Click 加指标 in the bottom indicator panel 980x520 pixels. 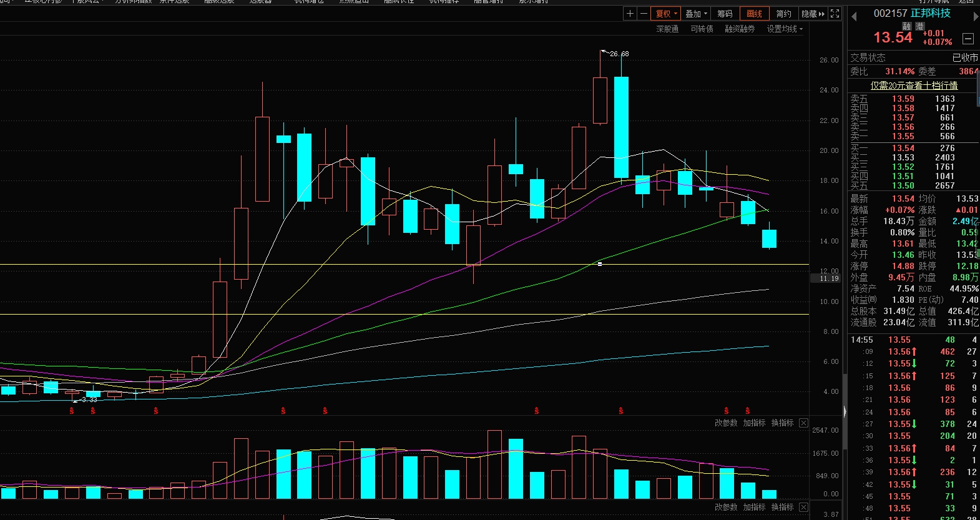click(x=754, y=508)
